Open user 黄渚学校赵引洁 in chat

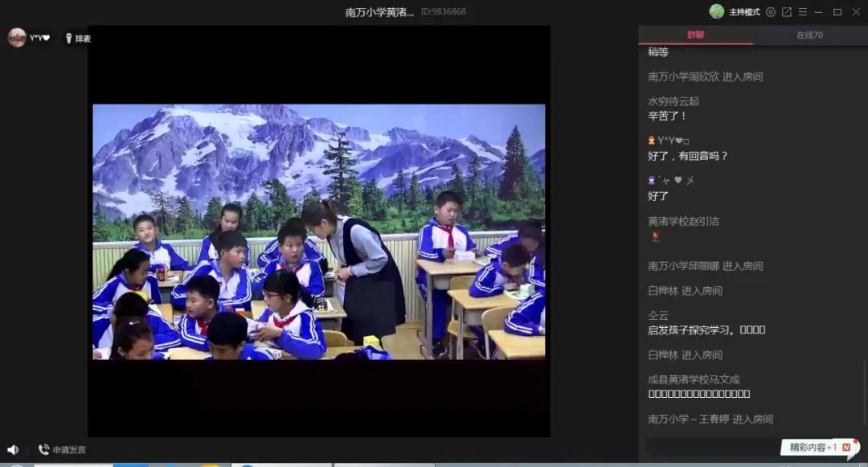(684, 221)
